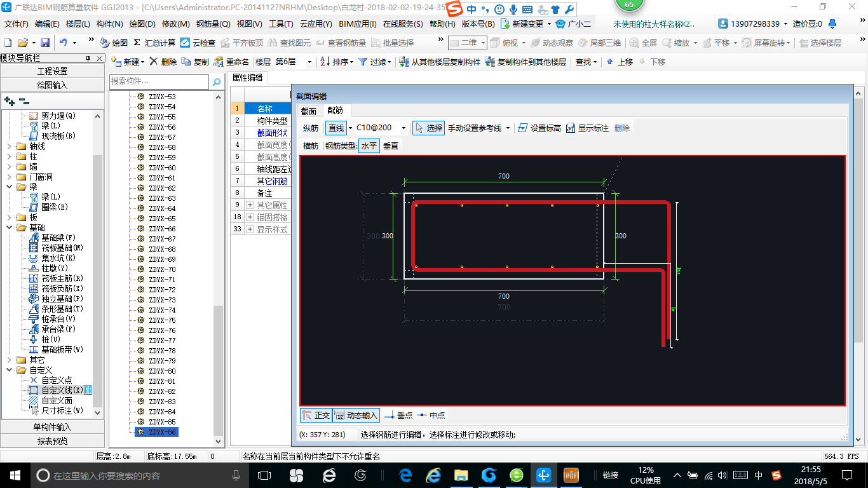Open File Explorer on the taskbar
The image size is (868, 488).
pyautogui.click(x=461, y=475)
